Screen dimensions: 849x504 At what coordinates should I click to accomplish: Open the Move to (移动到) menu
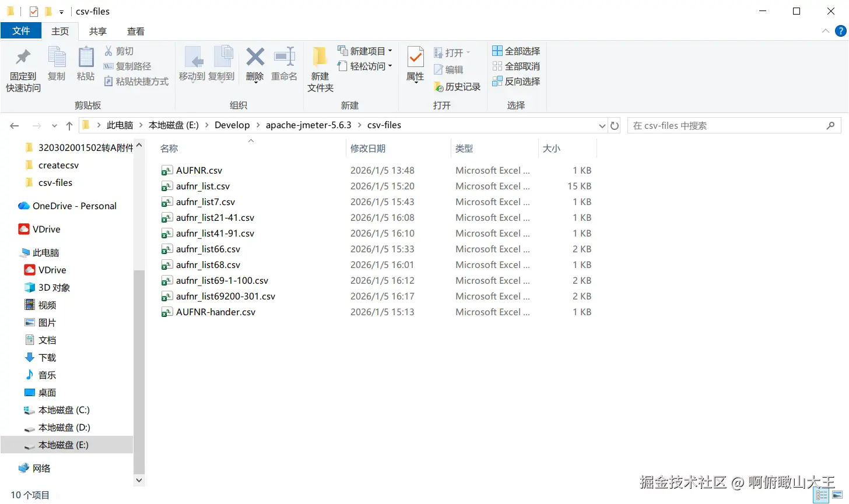[192, 64]
